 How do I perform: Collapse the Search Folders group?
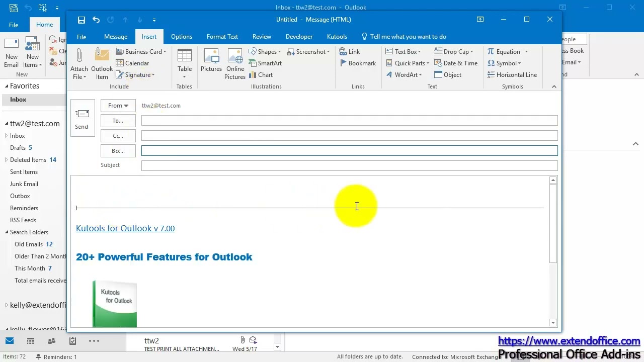point(7,232)
